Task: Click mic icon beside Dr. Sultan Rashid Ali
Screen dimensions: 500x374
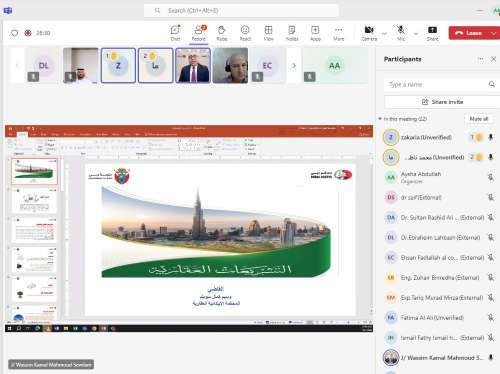Action: coord(490,217)
